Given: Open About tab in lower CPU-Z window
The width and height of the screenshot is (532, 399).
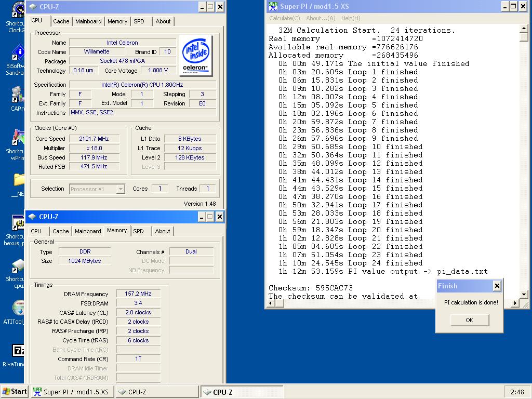Looking at the screenshot, I should [x=163, y=231].
